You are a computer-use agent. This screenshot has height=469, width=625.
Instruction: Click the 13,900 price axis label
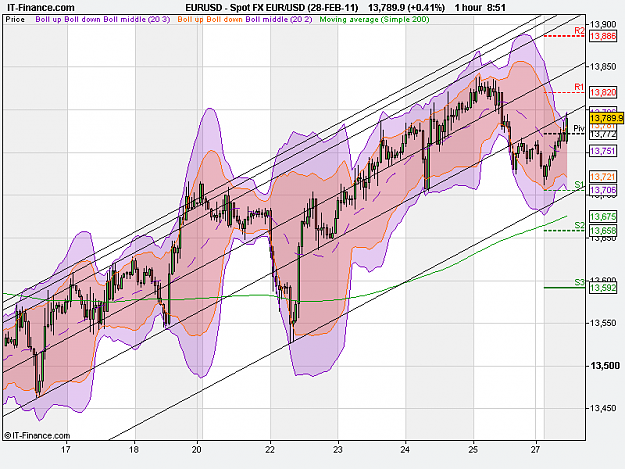coord(603,25)
